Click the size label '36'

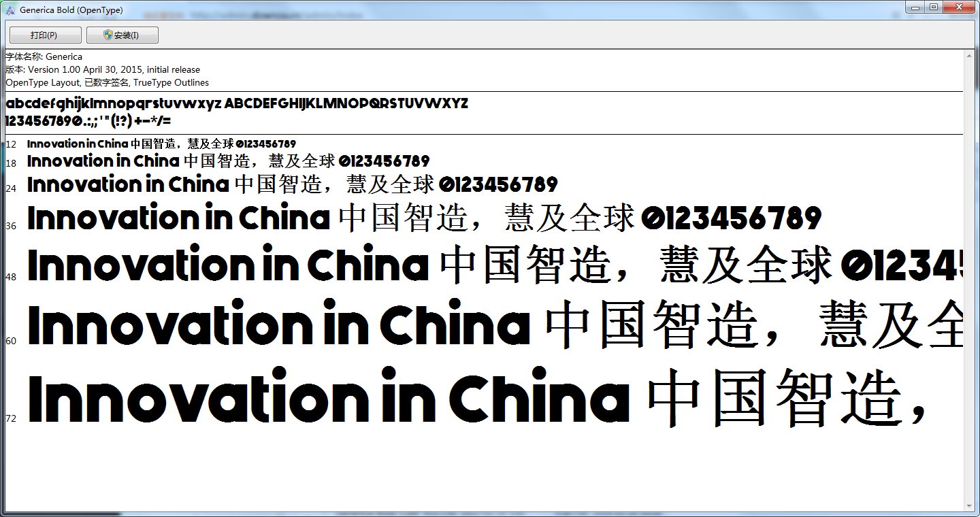11,226
